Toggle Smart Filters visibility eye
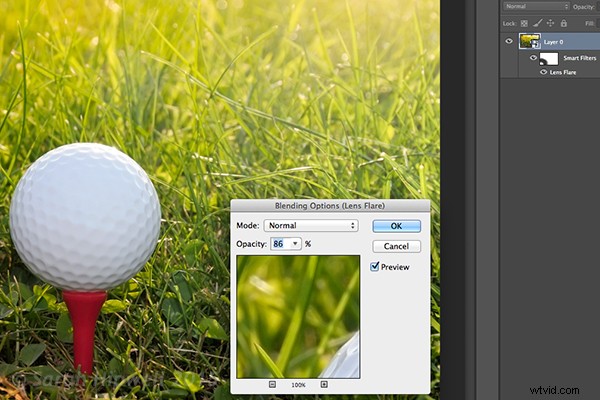600x400 pixels. [533, 58]
